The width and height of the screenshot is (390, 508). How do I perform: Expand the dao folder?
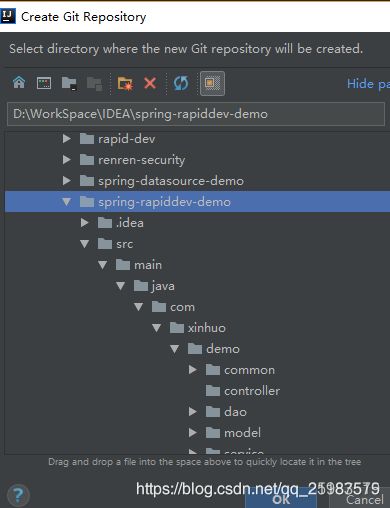[193, 412]
